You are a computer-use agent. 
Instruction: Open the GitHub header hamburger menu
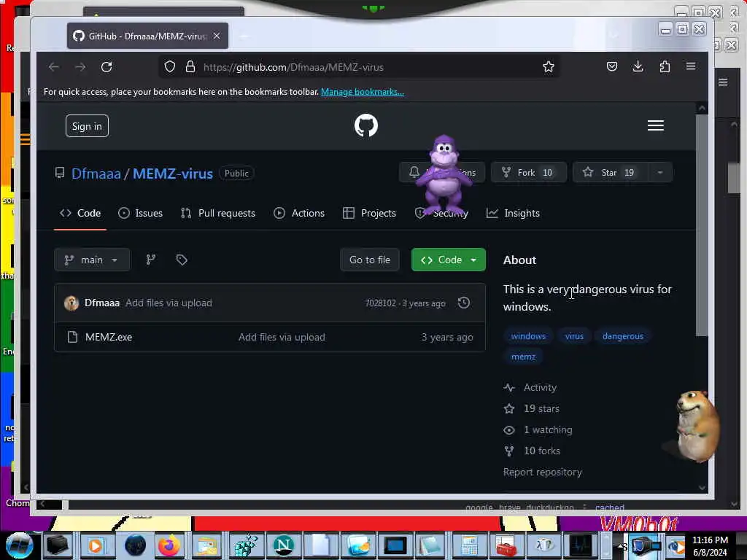(656, 125)
